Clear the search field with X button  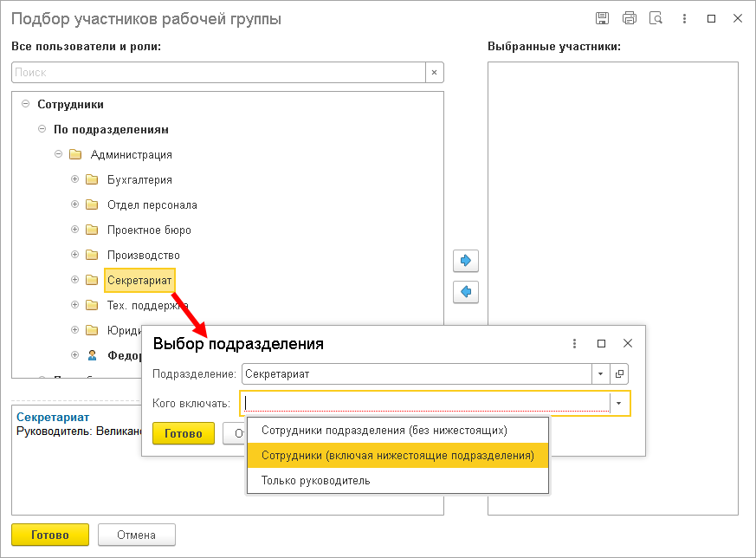435,73
